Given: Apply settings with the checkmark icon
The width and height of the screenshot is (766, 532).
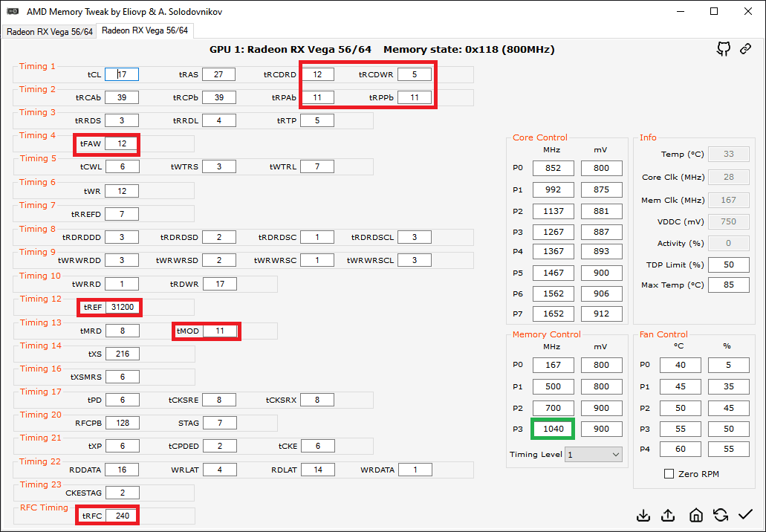Looking at the screenshot, I should [x=745, y=514].
